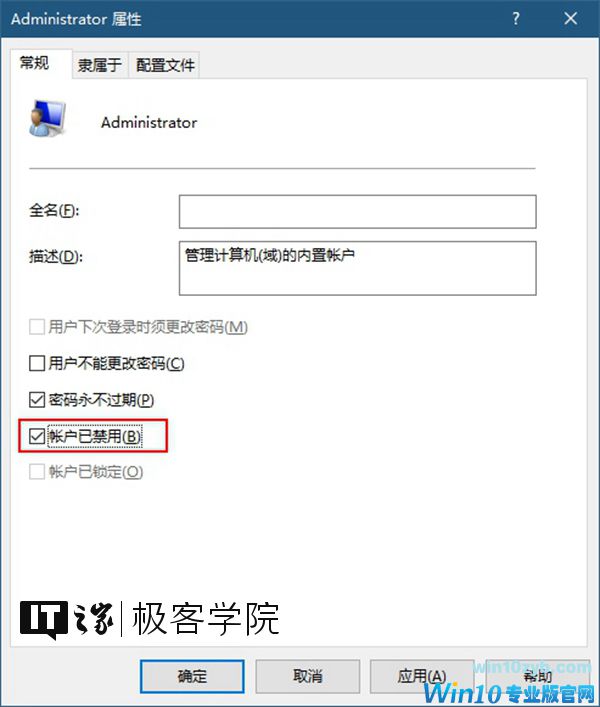
Task: Uncheck 帐户已禁用 checkbox
Action: [37, 436]
